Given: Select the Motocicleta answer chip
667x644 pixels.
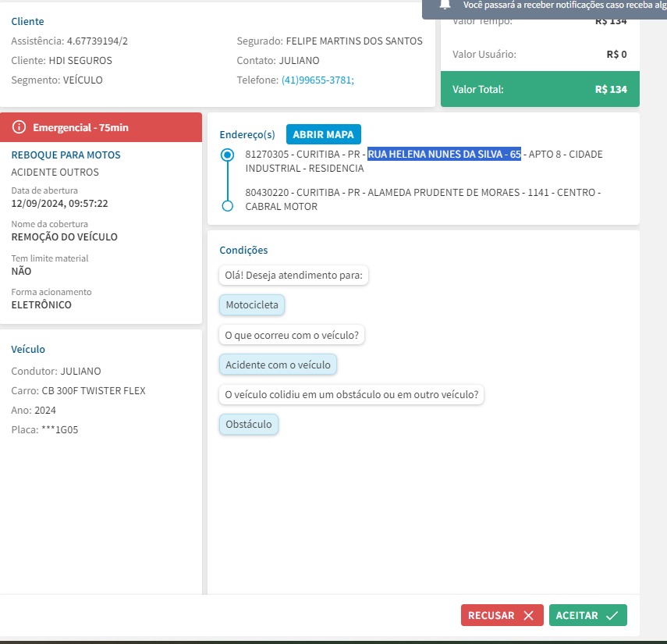Looking at the screenshot, I should (x=252, y=304).
